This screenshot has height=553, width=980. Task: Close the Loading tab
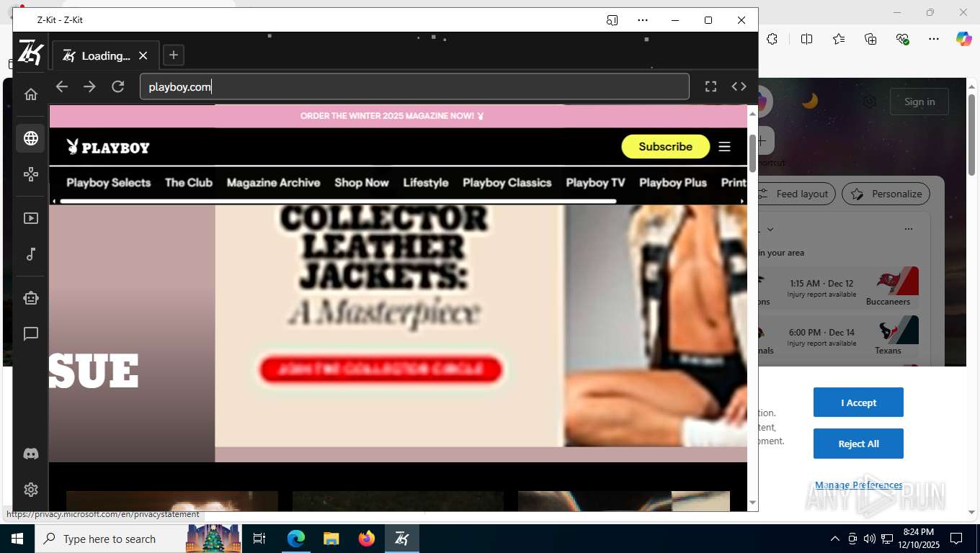point(143,55)
